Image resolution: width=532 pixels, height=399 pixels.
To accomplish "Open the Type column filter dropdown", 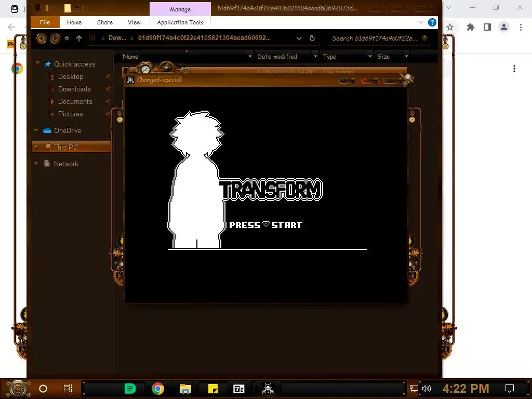I will [370, 56].
